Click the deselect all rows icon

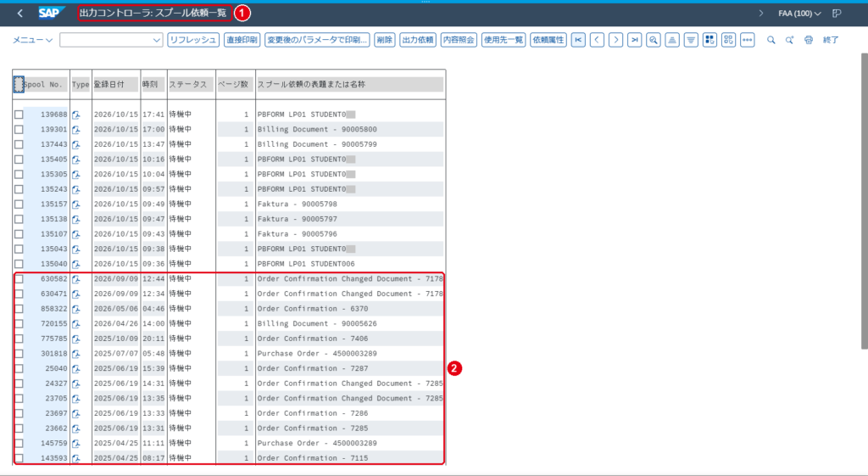[728, 40]
